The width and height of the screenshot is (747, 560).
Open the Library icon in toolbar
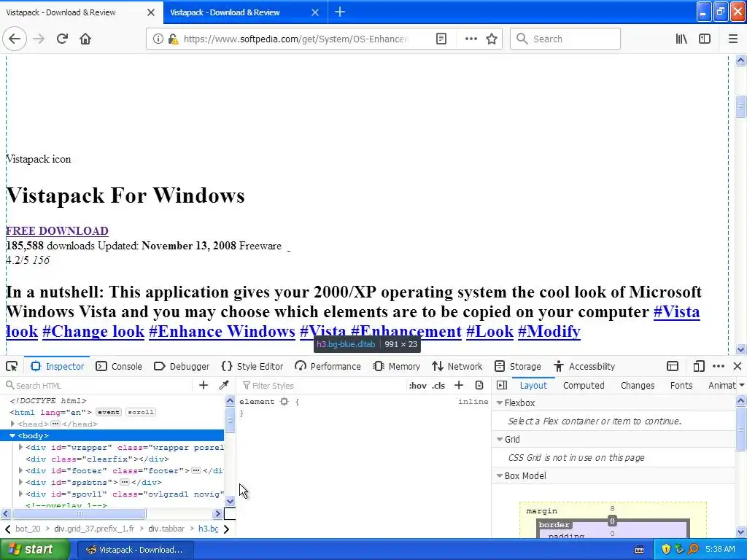681,39
